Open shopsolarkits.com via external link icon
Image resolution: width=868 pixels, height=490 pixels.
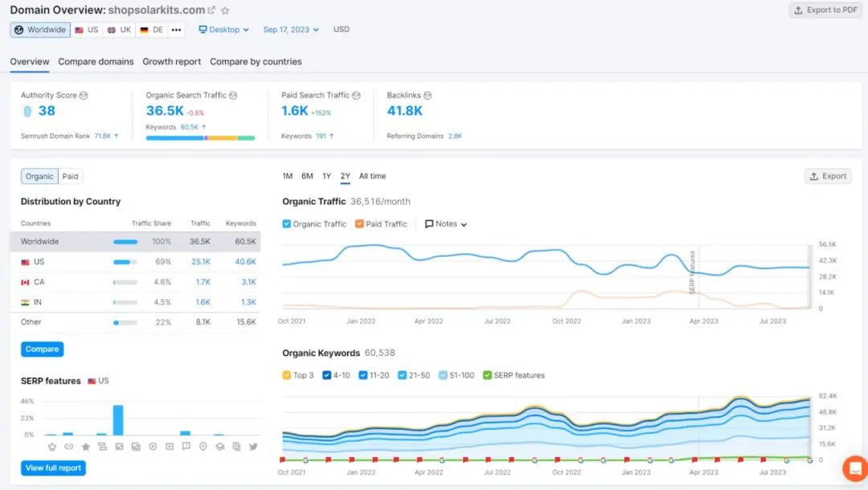click(x=211, y=10)
